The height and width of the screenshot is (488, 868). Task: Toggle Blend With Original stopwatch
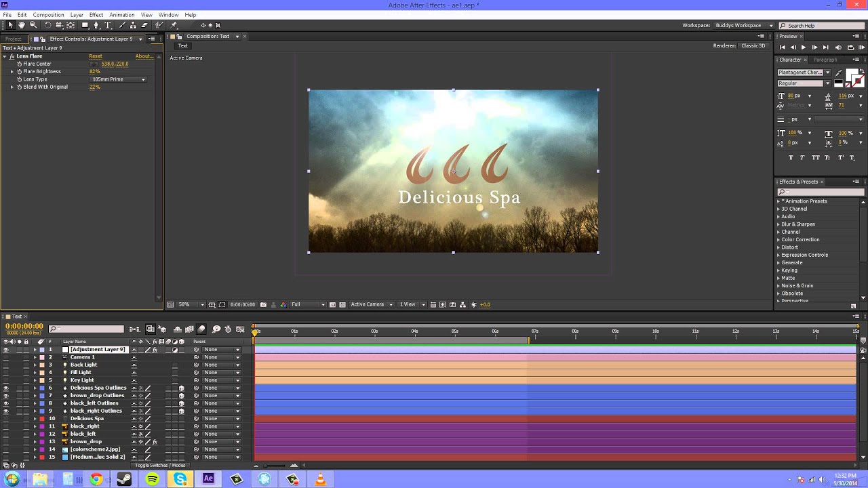point(20,87)
